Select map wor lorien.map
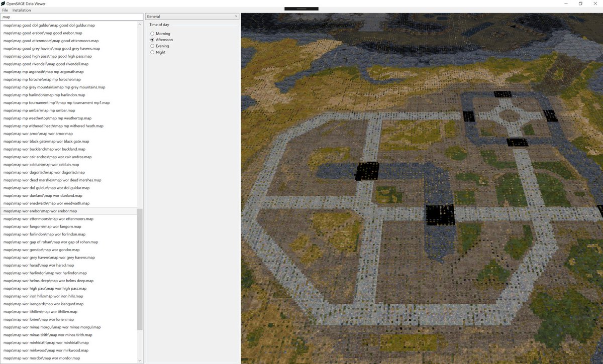 (69, 319)
